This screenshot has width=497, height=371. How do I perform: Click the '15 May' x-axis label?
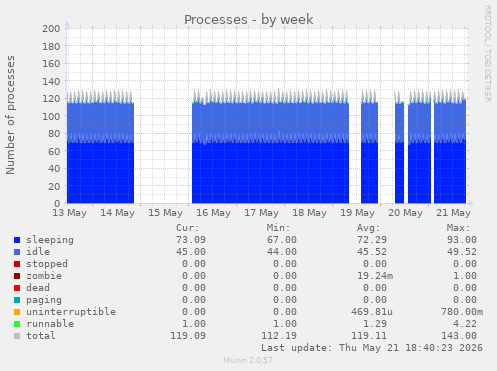pyautogui.click(x=165, y=213)
